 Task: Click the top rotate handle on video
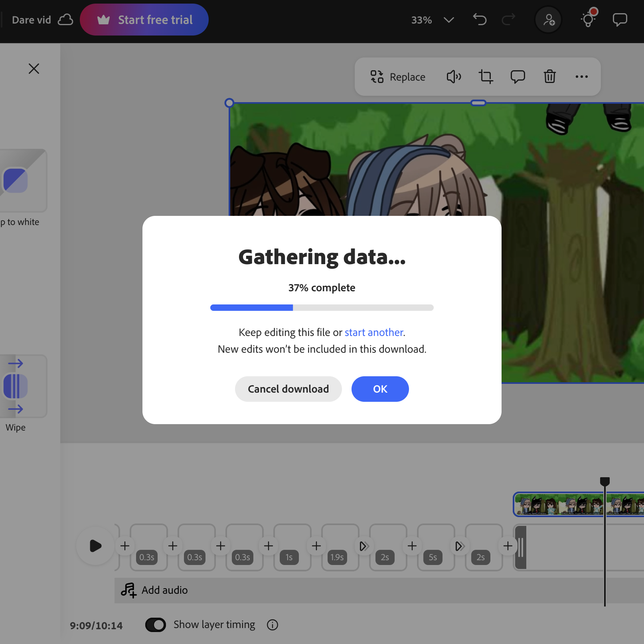tap(478, 103)
